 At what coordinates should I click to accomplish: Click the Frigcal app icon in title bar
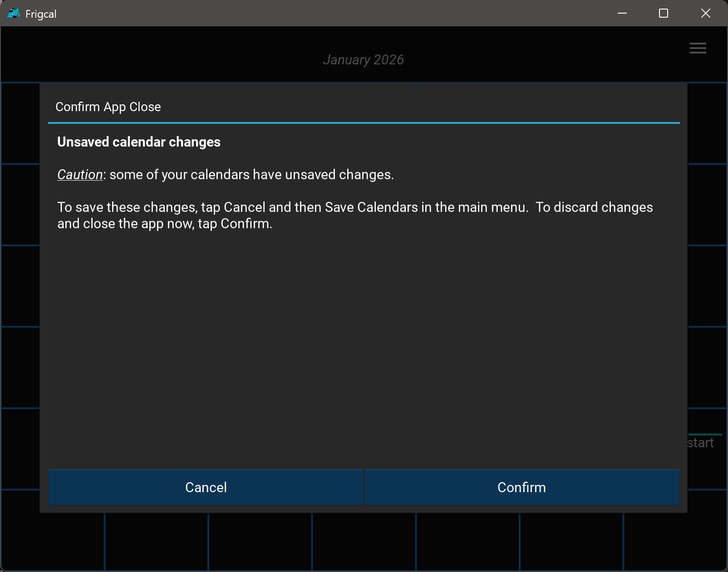tap(14, 14)
